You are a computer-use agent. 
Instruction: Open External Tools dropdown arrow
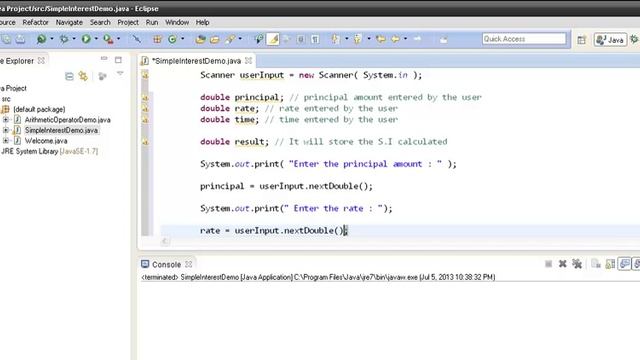coord(118,39)
